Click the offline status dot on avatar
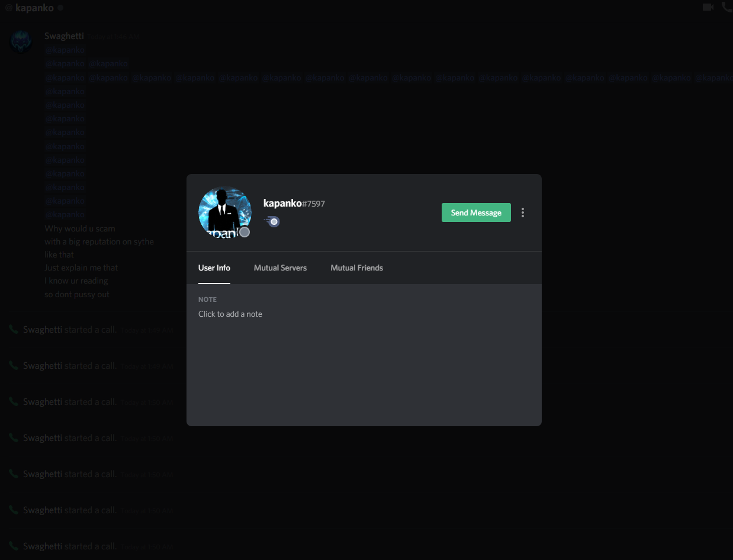The width and height of the screenshot is (733, 560). [244, 232]
